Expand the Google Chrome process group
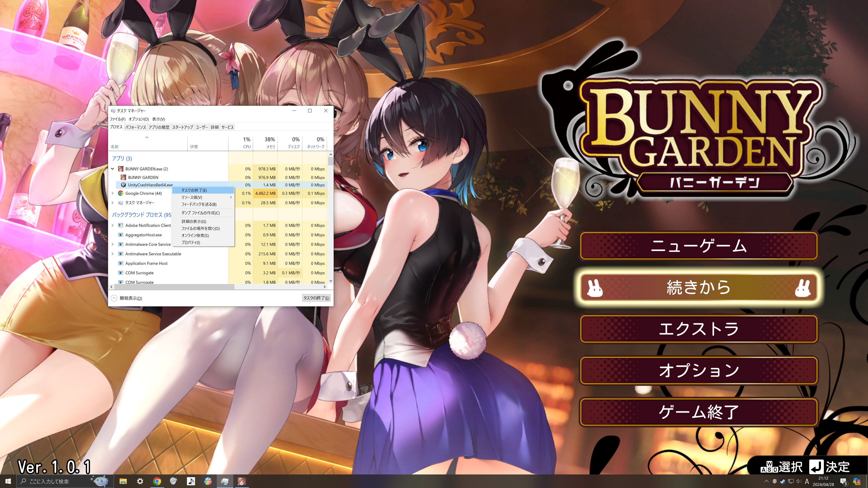Screen dimensions: 868x488 pyautogui.click(x=113, y=193)
